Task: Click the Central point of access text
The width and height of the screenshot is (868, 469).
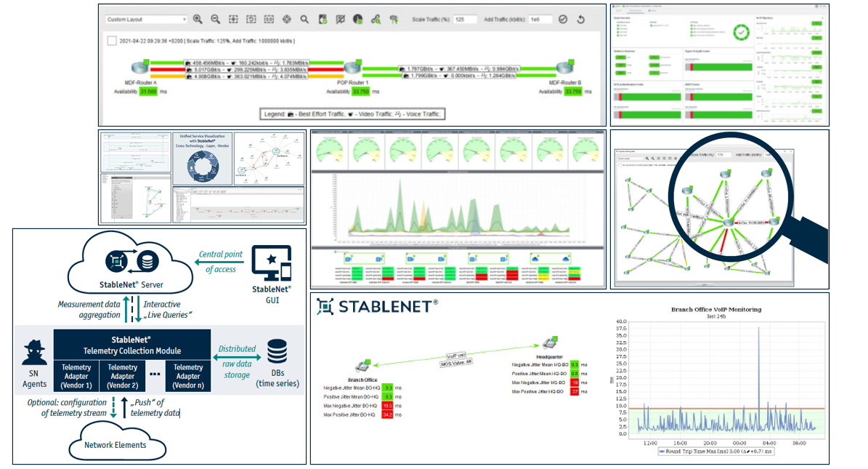Action: [x=220, y=262]
